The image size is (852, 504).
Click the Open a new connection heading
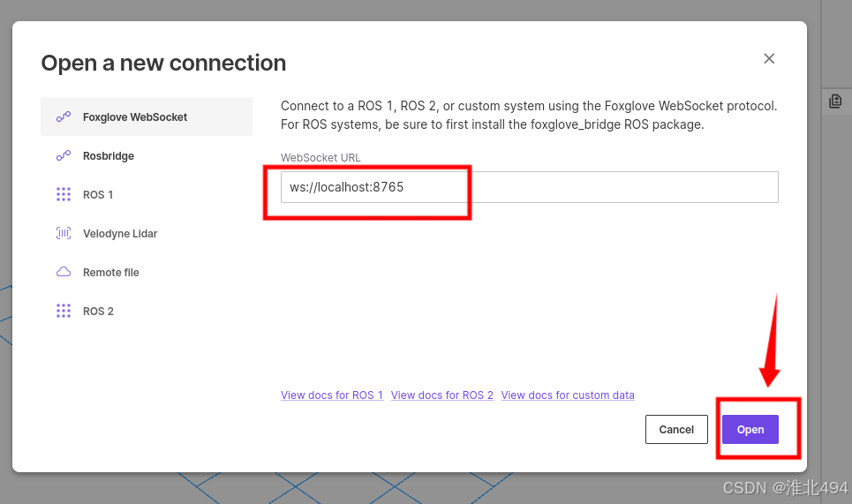click(x=163, y=63)
